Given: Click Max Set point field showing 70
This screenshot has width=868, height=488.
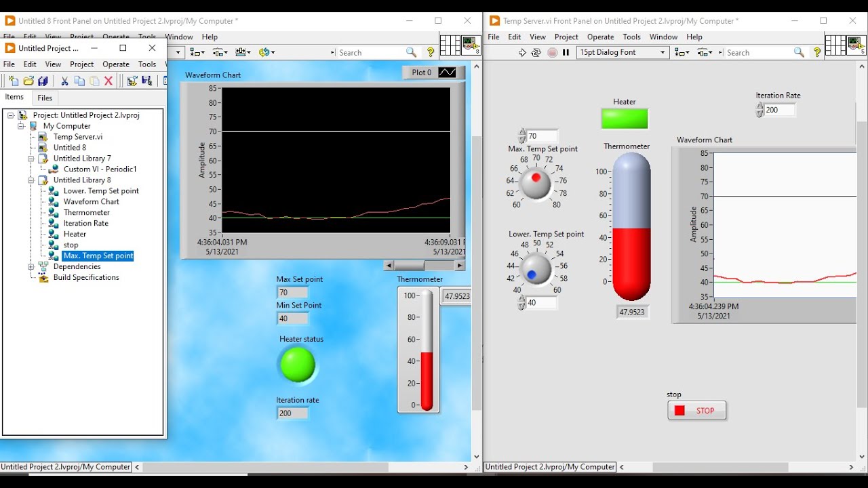Looking at the screenshot, I should coord(292,293).
